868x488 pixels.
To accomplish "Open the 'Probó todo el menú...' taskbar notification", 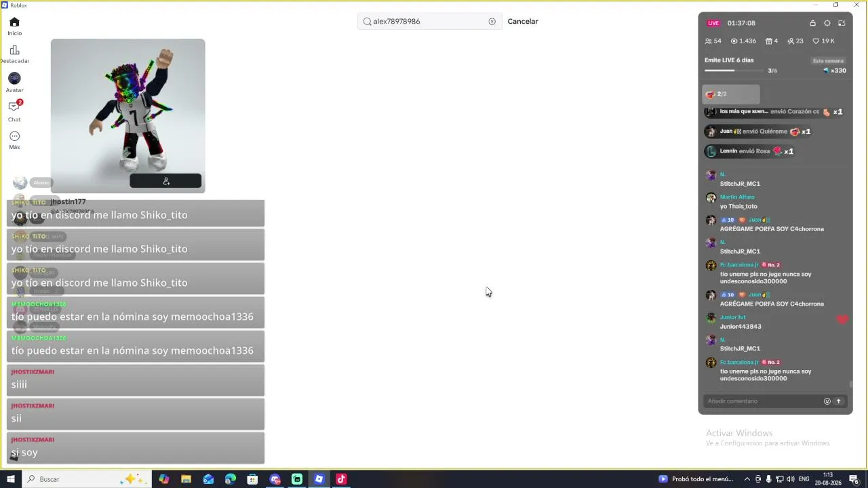I will click(x=696, y=479).
